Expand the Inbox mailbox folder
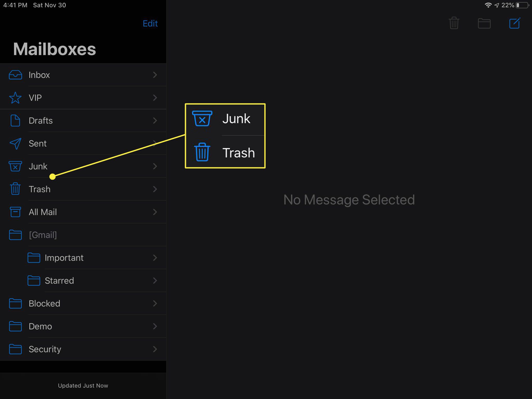The height and width of the screenshot is (399, 532). click(155, 75)
